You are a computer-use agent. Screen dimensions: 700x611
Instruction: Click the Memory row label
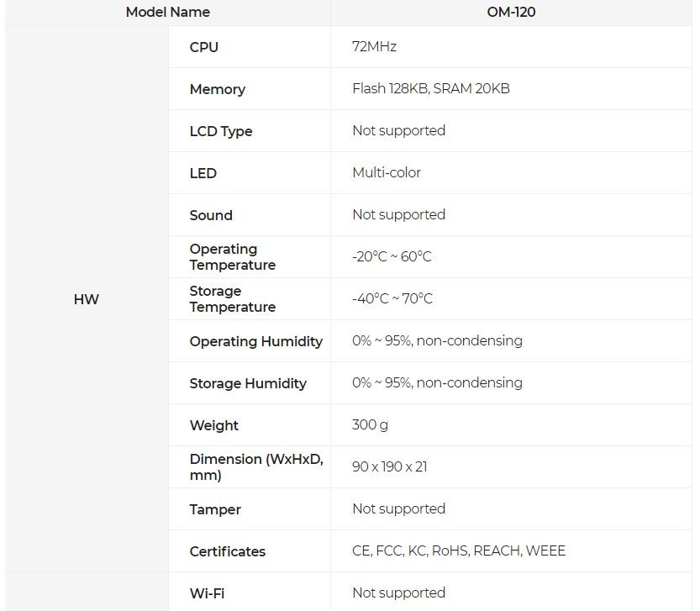(x=218, y=89)
